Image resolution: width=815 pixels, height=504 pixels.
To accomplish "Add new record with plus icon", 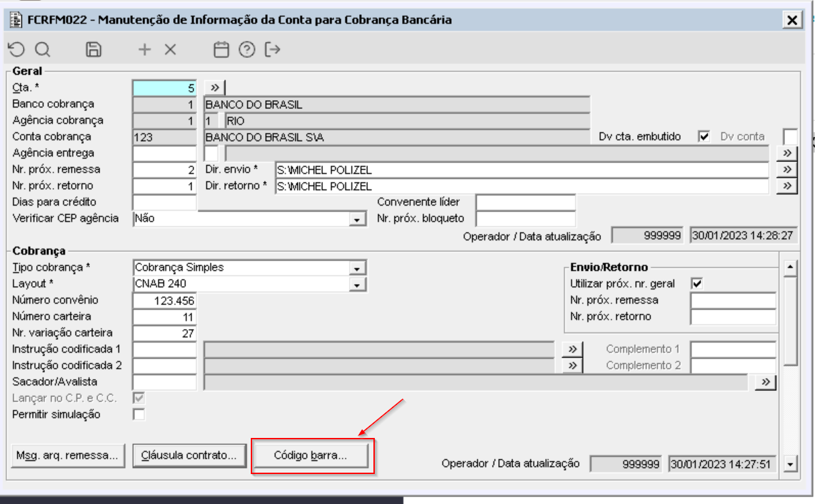I will (x=144, y=49).
